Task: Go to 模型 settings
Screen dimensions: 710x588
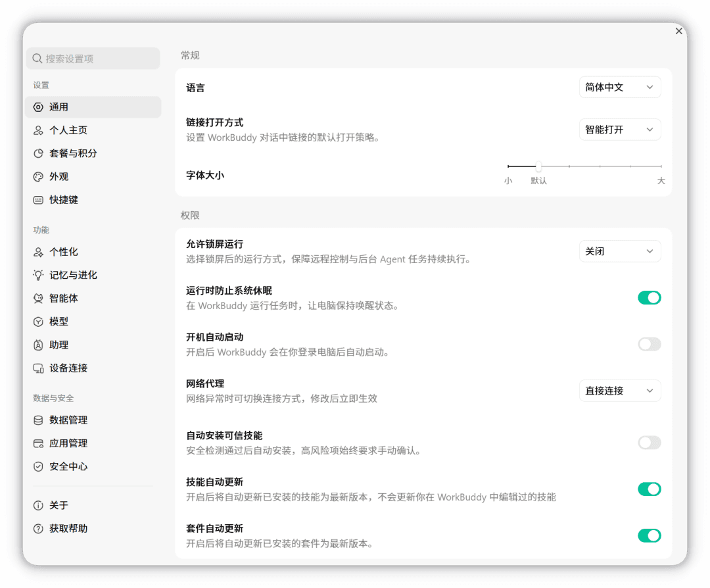Action: point(93,322)
